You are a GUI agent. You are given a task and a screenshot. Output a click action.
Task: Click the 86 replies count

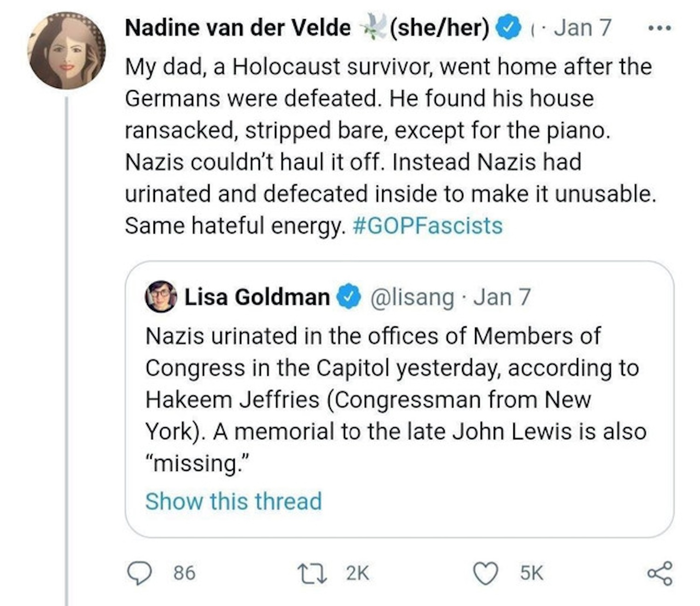click(x=184, y=573)
